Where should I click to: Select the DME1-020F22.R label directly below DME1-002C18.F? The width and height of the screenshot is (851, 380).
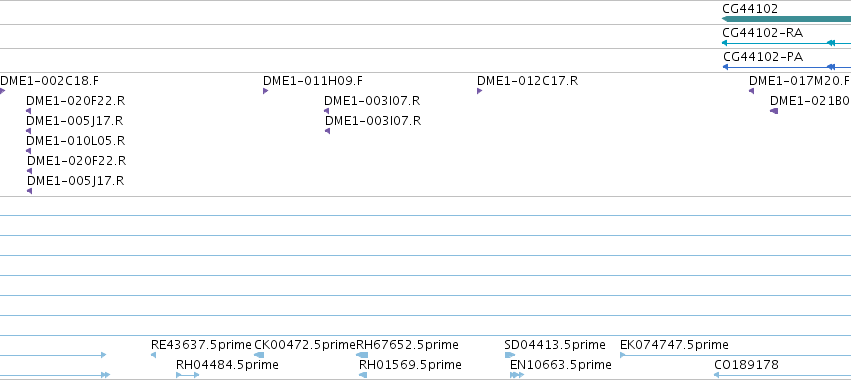pyautogui.click(x=75, y=100)
